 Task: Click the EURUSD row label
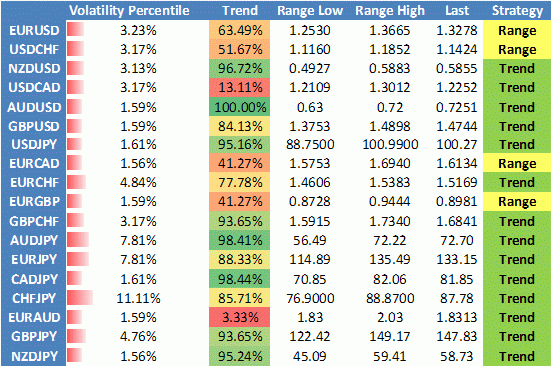[x=34, y=31]
